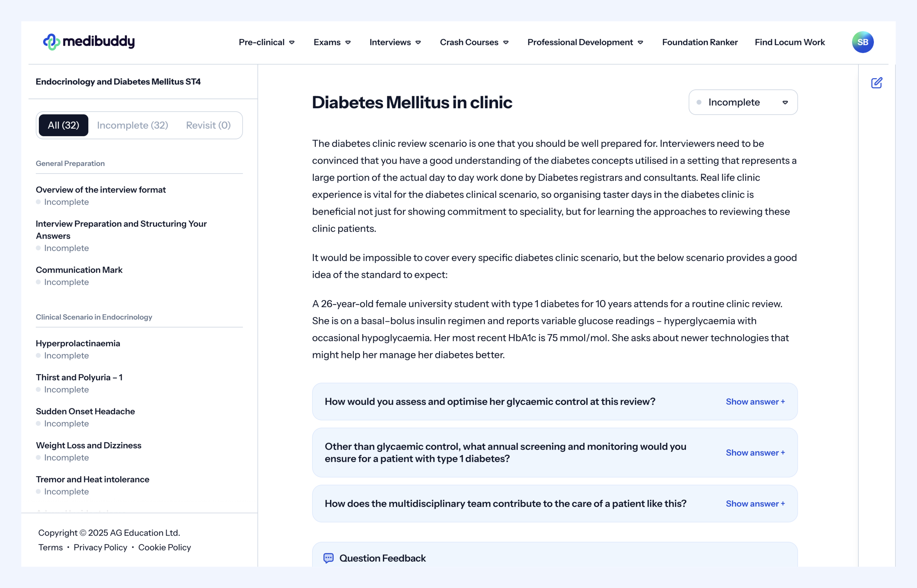Screen dimensions: 917x588
Task: Click the edit notes pencil icon
Action: point(877,83)
